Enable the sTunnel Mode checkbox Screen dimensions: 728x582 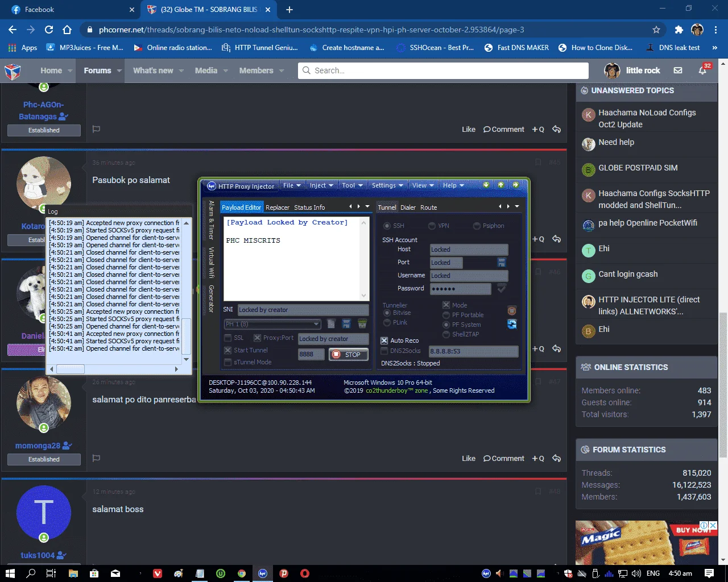(227, 362)
